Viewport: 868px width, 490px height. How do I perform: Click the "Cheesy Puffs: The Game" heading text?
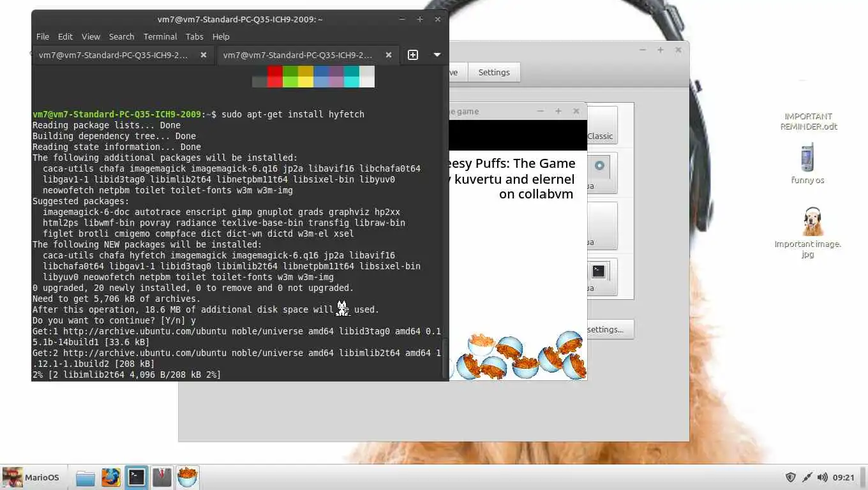pyautogui.click(x=513, y=163)
